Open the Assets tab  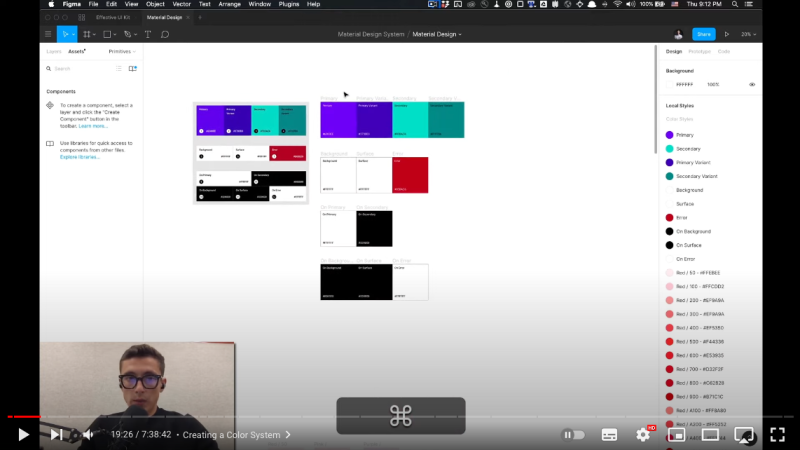click(x=77, y=52)
